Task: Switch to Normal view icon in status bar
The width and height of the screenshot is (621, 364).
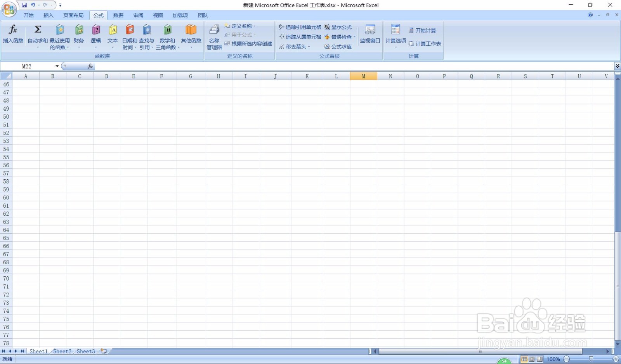Action: [524, 359]
